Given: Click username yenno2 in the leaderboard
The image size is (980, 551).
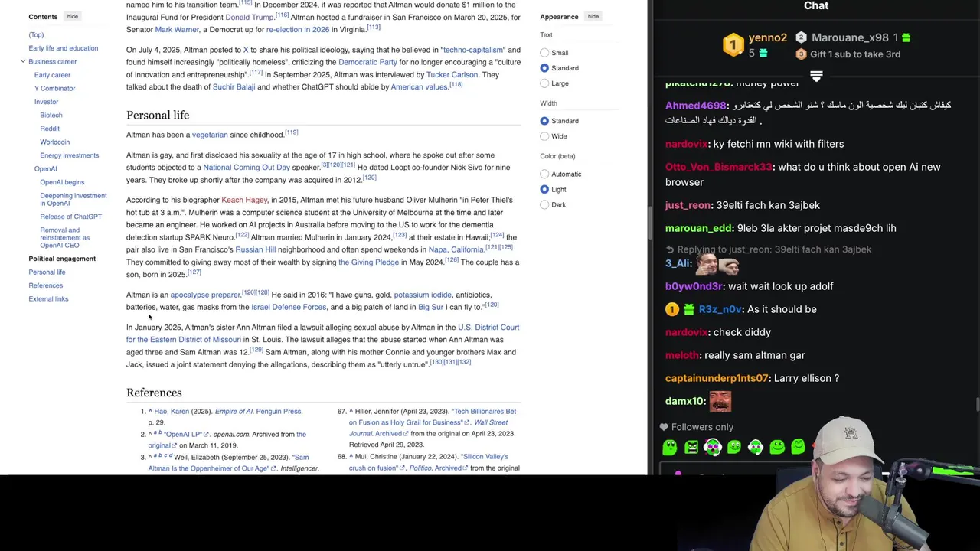Looking at the screenshot, I should click(x=767, y=37).
